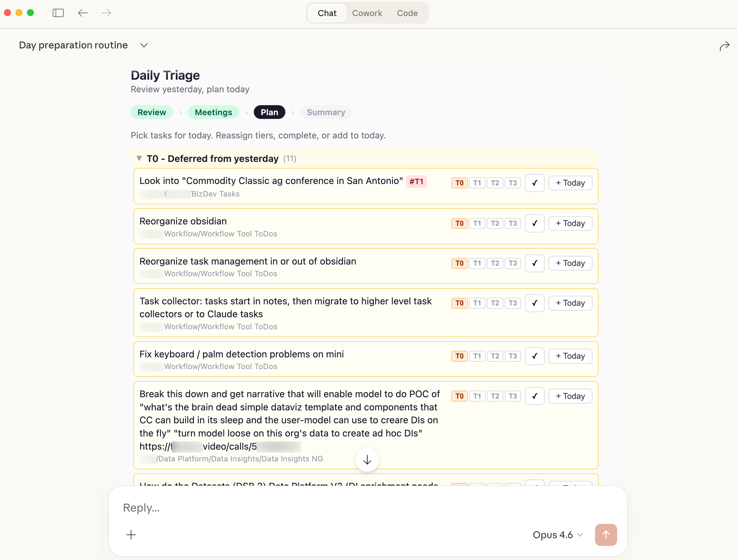Click the plus attachment icon in reply box

pos(131,535)
